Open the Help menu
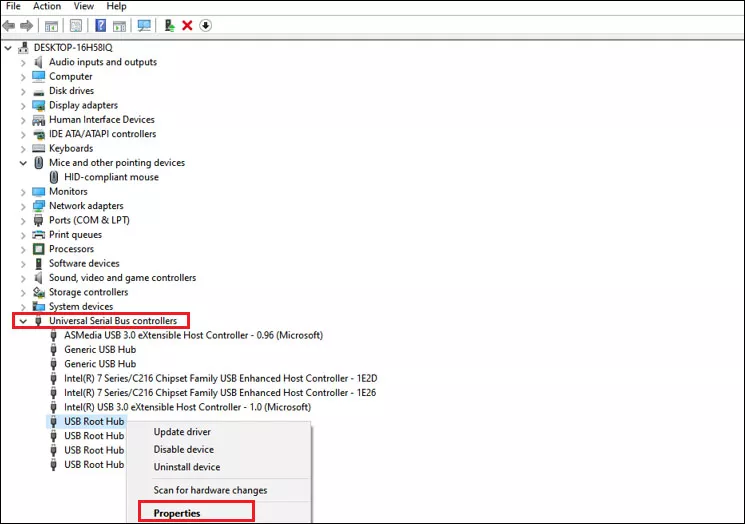Image resolution: width=745 pixels, height=524 pixels. pos(116,6)
